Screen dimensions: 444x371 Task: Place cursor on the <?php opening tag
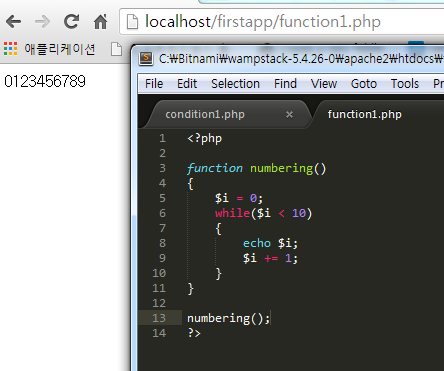(x=204, y=138)
